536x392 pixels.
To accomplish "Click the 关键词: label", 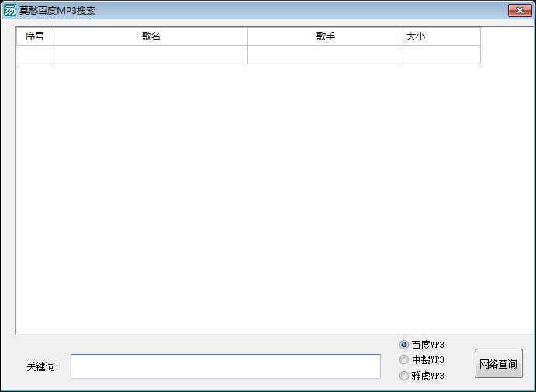I will pyautogui.click(x=43, y=366).
